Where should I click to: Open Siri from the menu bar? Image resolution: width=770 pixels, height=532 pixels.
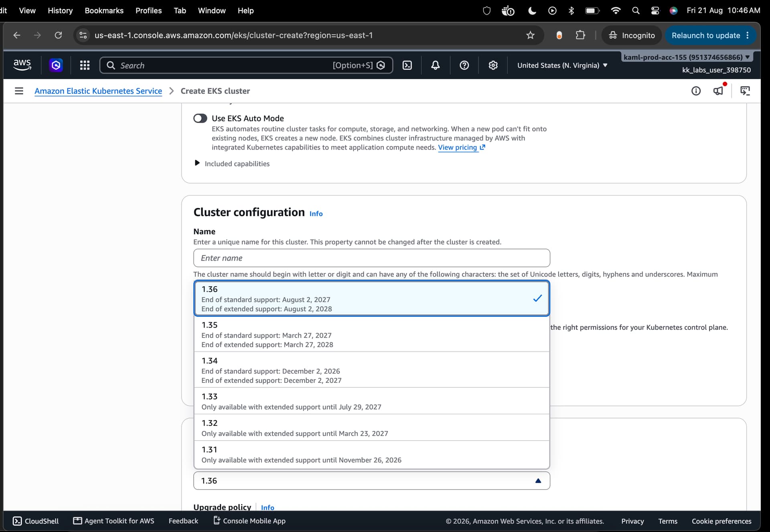674,10
